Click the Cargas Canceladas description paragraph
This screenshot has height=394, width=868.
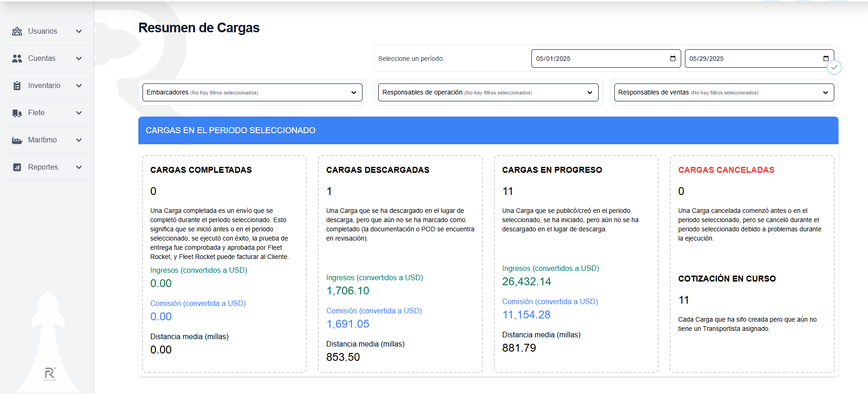(x=750, y=224)
